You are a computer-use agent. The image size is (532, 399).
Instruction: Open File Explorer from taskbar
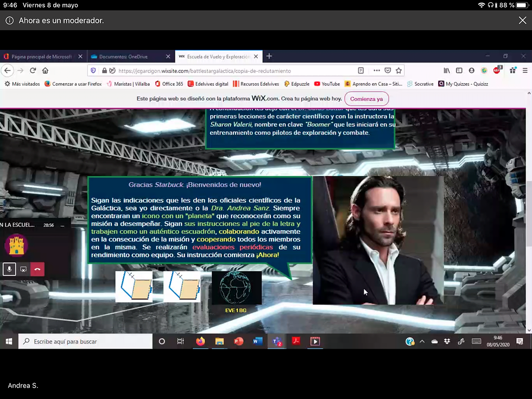219,341
